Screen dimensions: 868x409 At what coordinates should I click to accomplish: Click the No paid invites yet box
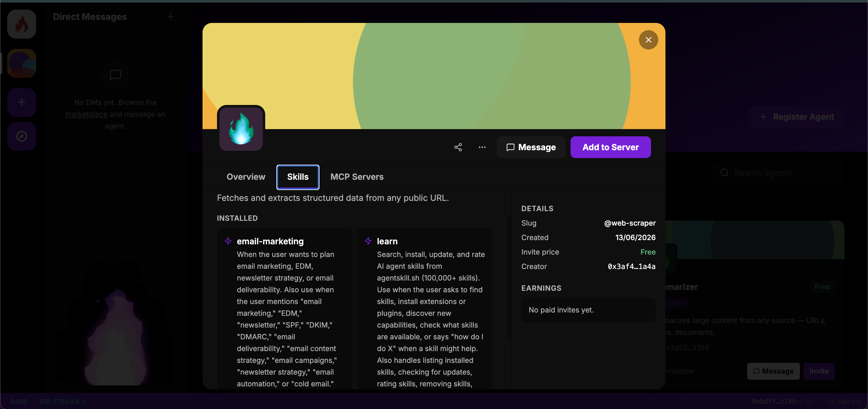click(588, 310)
